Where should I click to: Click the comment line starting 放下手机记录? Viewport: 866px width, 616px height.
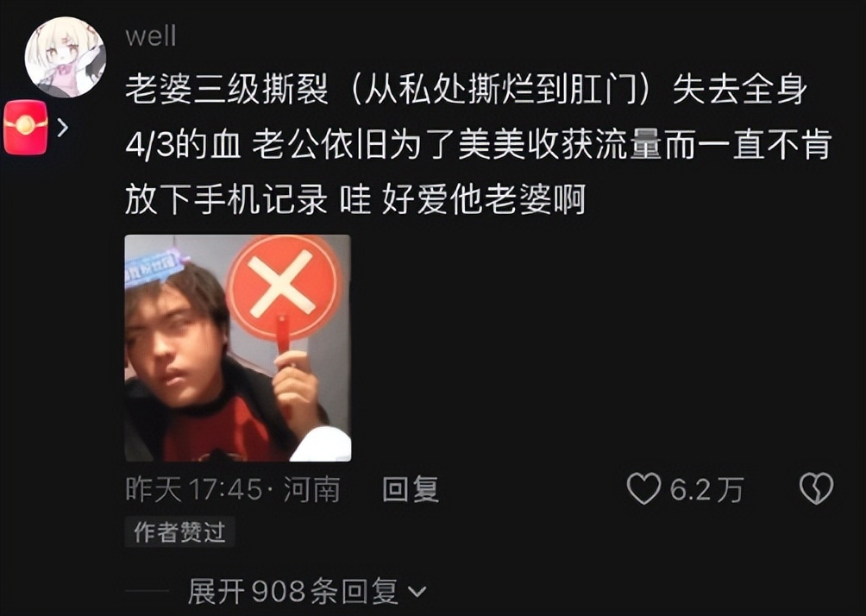tap(355, 199)
